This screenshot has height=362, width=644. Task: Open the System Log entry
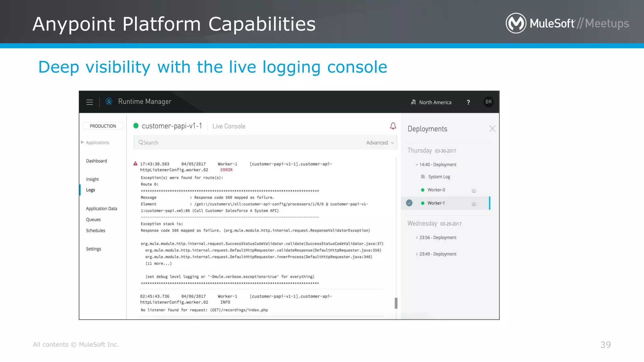[439, 177]
